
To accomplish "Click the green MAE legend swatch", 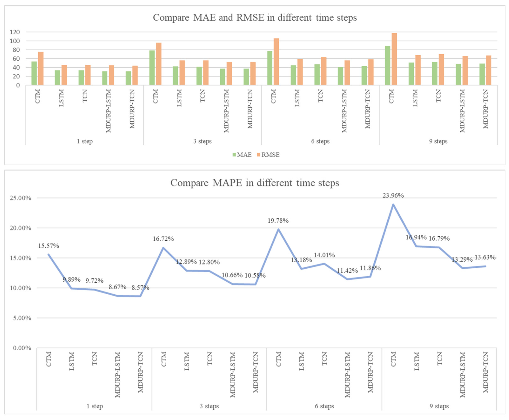I will click(234, 155).
